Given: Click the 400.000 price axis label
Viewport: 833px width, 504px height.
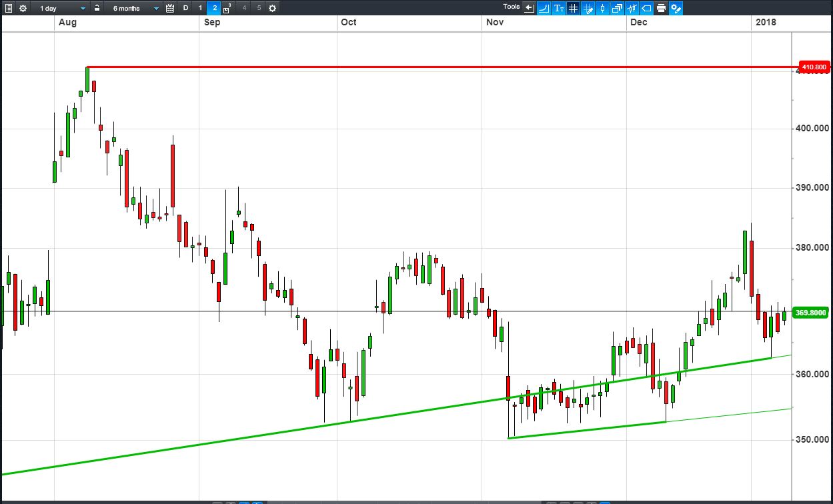Looking at the screenshot, I should click(813, 128).
